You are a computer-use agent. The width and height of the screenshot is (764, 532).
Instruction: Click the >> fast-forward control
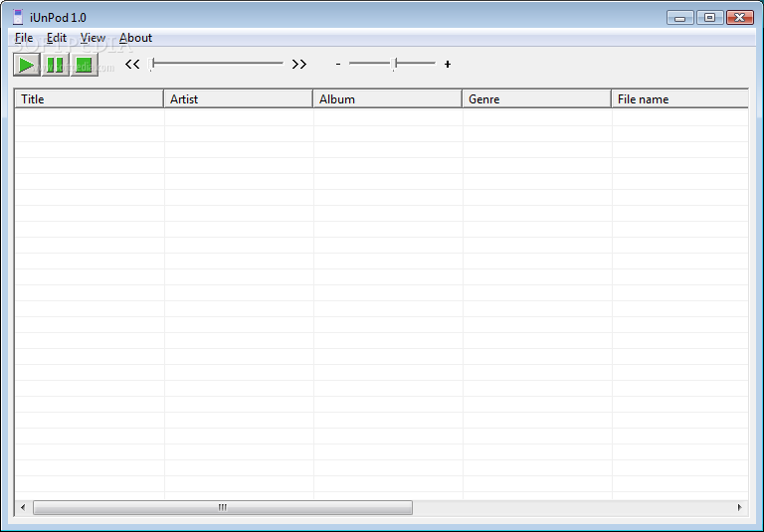coord(299,65)
